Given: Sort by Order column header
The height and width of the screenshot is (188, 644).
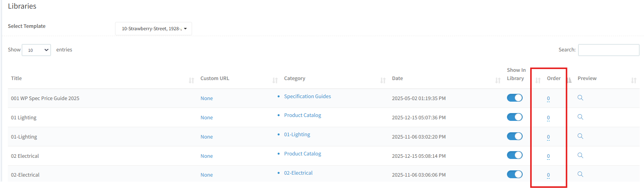Looking at the screenshot, I should tap(554, 78).
